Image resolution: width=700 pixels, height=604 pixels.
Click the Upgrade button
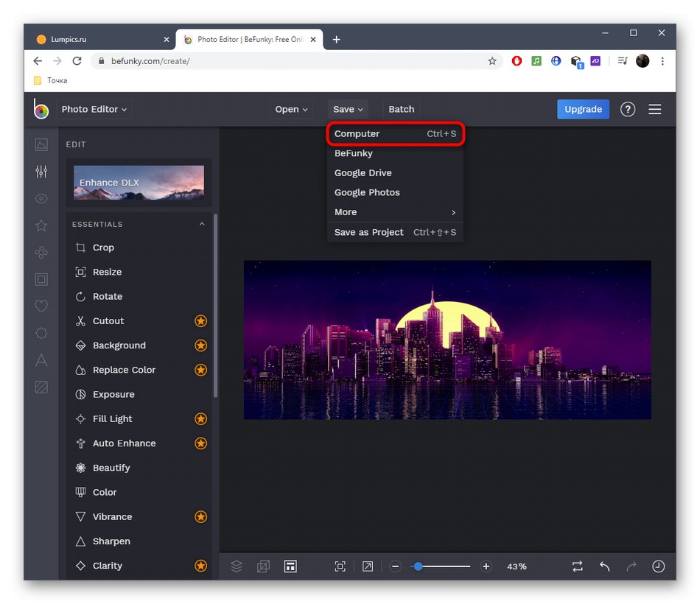[583, 109]
